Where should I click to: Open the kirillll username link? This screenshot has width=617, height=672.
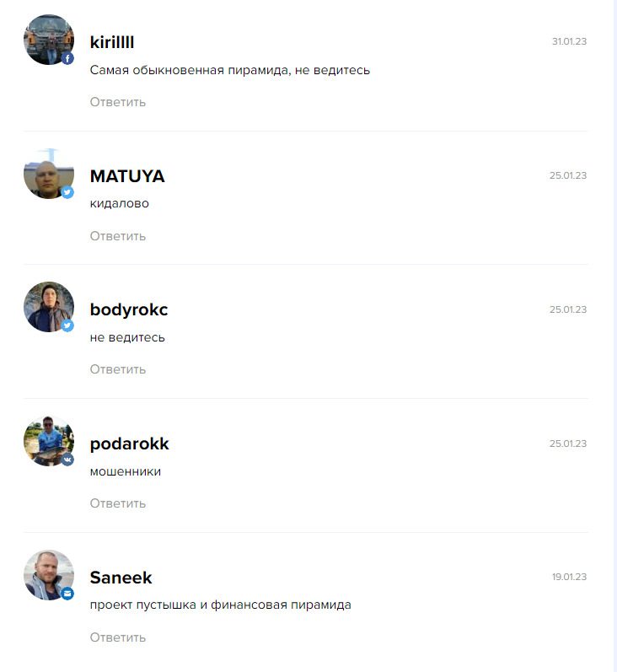point(112,42)
